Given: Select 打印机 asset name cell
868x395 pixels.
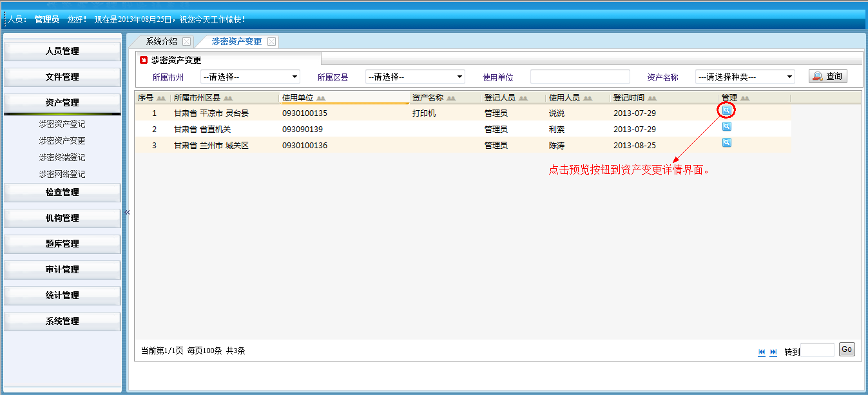Looking at the screenshot, I should pos(424,113).
